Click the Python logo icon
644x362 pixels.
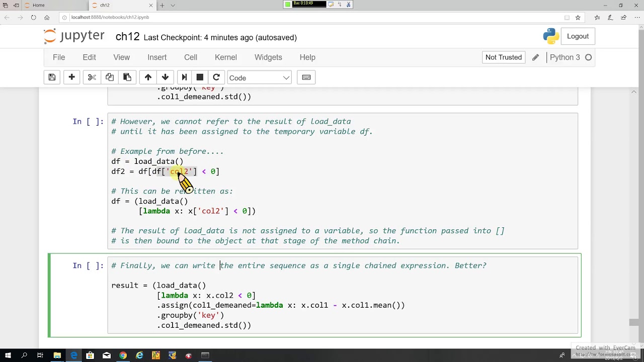pyautogui.click(x=551, y=36)
